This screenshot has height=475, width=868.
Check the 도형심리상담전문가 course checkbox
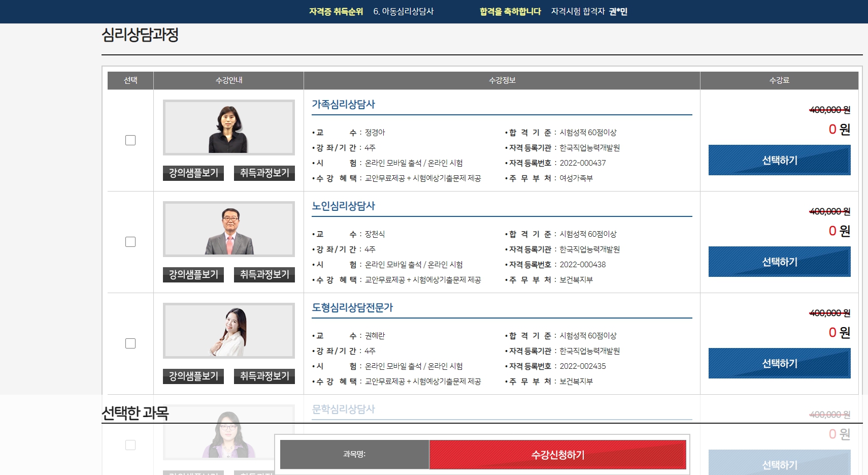130,343
